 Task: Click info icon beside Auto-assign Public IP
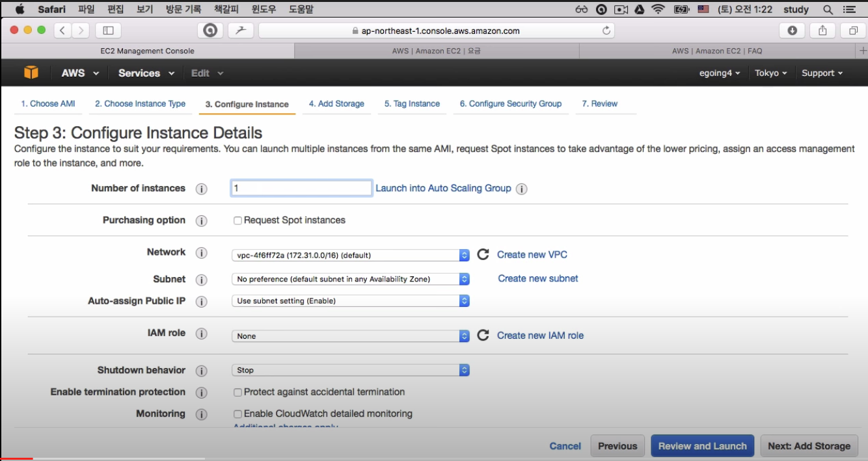click(202, 302)
